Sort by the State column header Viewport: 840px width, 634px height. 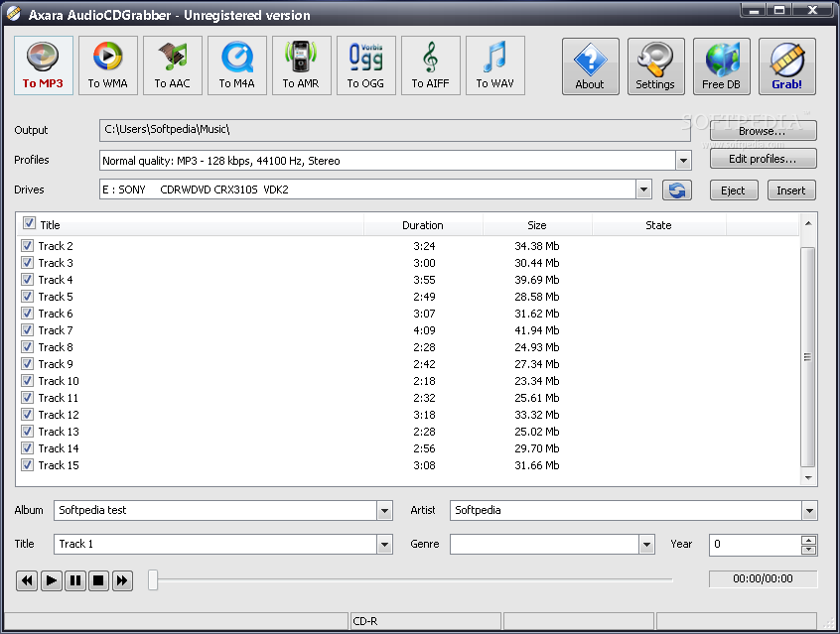coord(659,225)
